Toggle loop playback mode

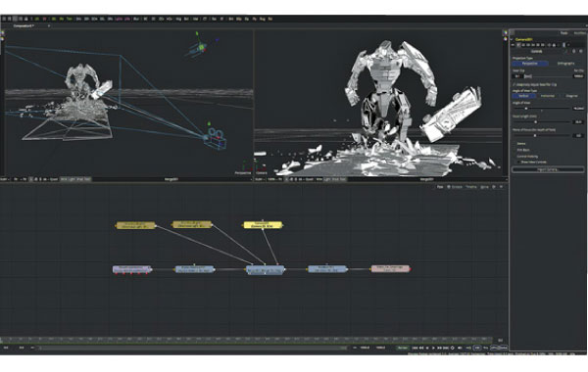(452, 349)
